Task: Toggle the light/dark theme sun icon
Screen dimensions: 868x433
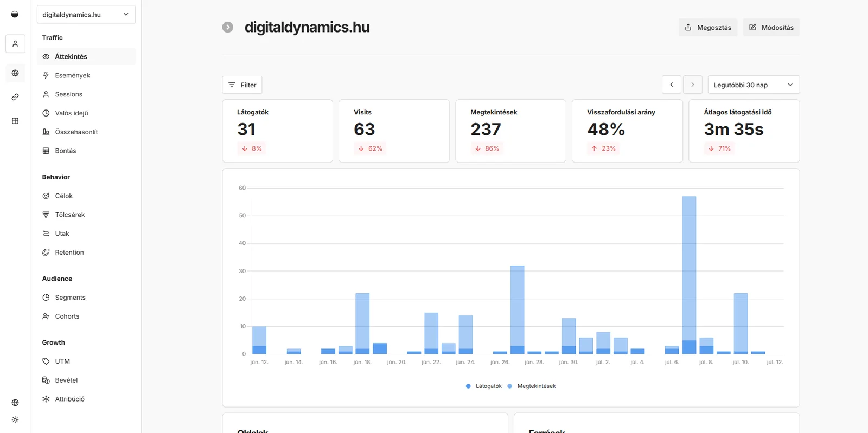Action: click(x=15, y=420)
